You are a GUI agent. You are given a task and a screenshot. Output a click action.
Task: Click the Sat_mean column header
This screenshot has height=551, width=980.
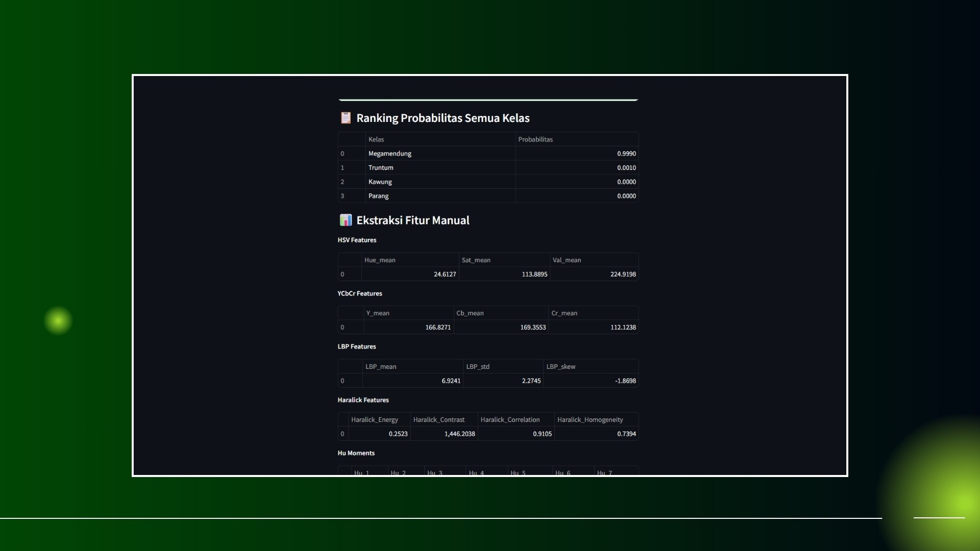476,260
